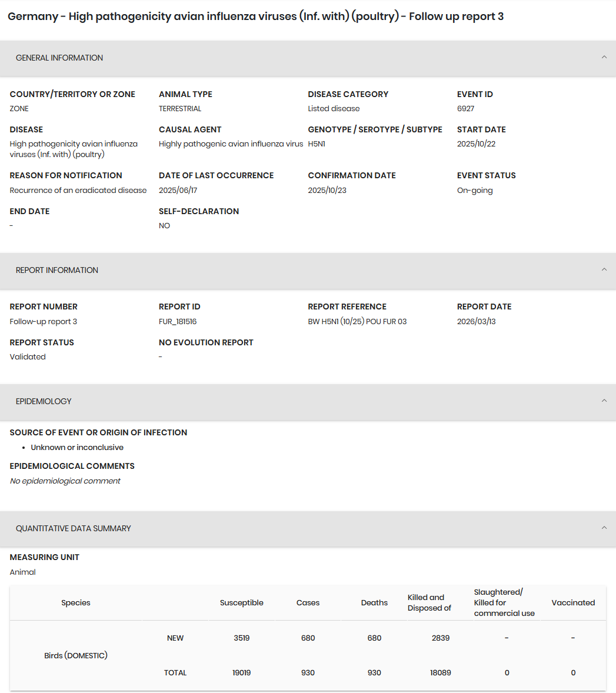
Task: Click the NEW row label in table
Action: click(x=175, y=638)
